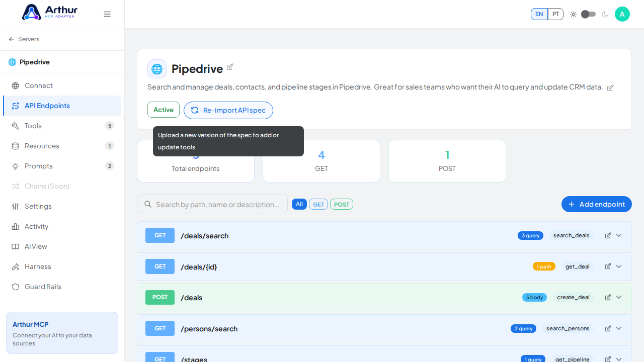Click the back arrow next to Servers
644x362 pixels.
pyautogui.click(x=12, y=39)
